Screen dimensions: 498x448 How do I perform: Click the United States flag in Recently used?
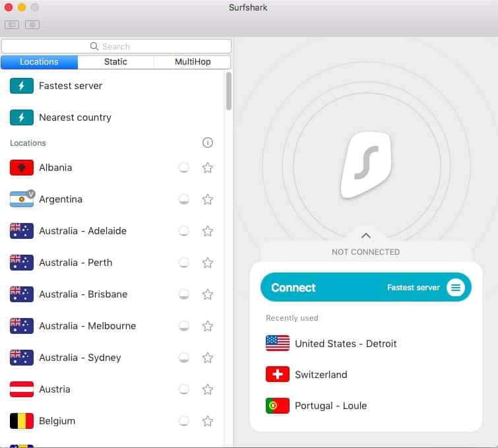[x=278, y=343]
